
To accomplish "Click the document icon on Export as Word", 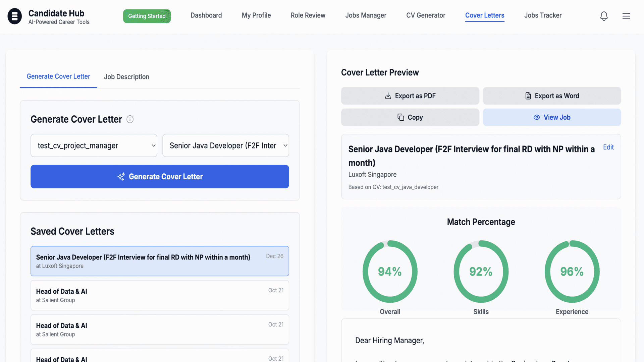I will (528, 96).
